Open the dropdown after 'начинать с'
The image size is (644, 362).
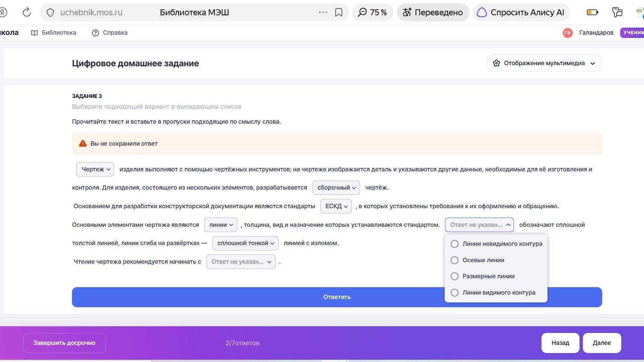pos(241,262)
